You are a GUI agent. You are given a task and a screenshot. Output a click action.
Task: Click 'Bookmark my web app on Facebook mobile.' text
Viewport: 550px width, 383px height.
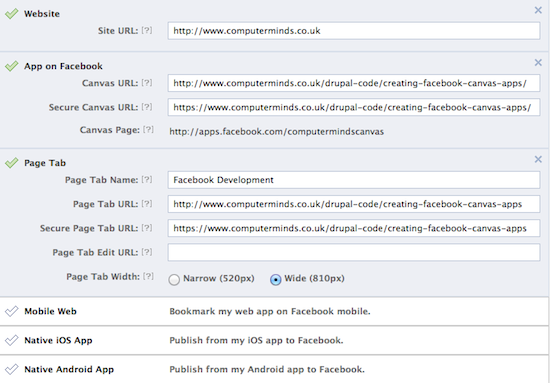coord(270,311)
